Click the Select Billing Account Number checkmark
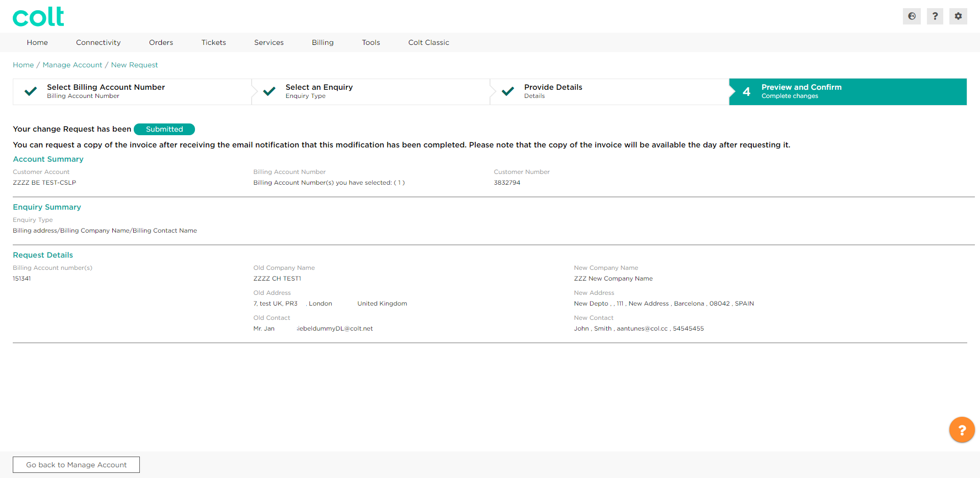 [31, 91]
